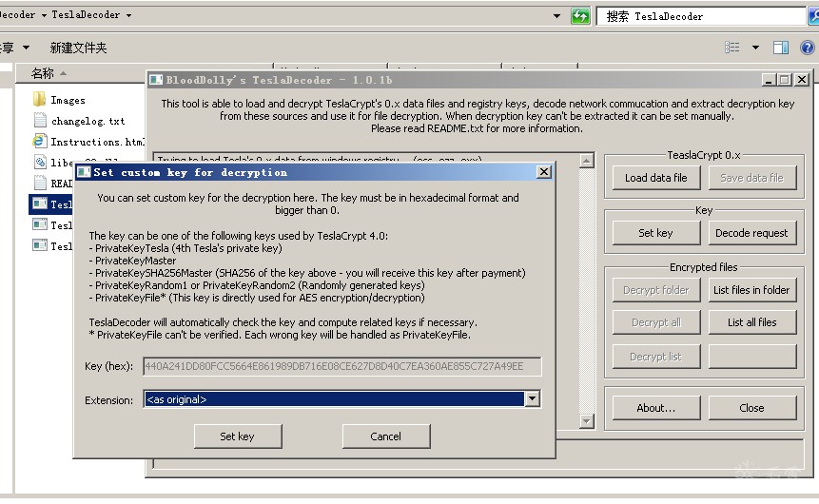819x504 pixels.
Task: Click the Set key button in Key group
Action: [656, 233]
